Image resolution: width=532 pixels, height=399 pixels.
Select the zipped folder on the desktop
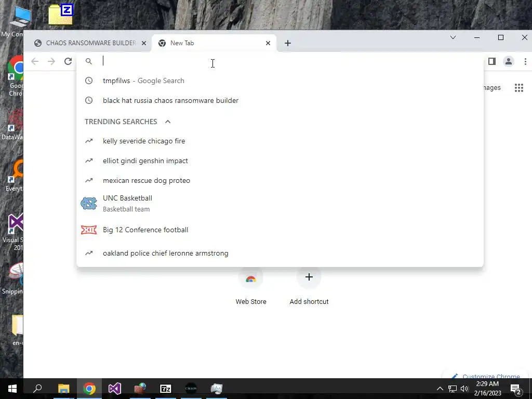61,15
